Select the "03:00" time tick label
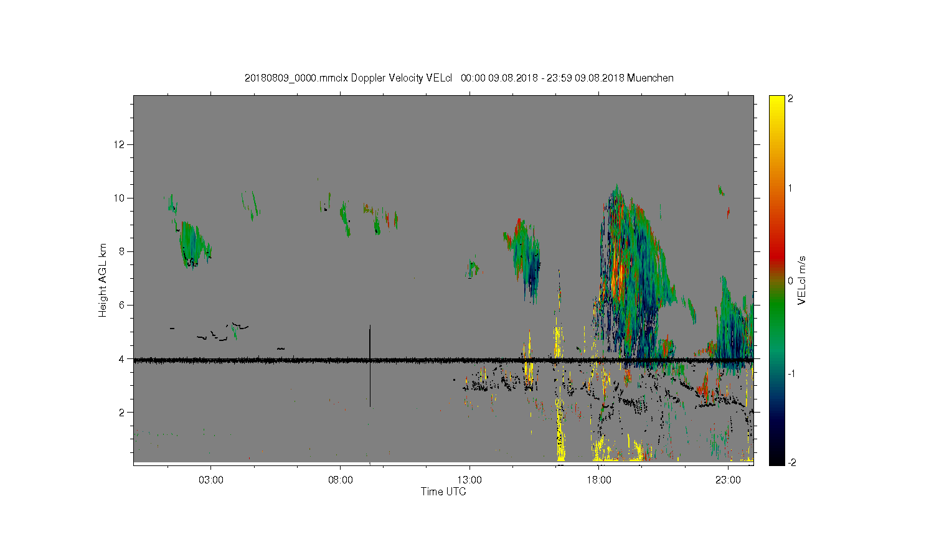 click(x=211, y=480)
